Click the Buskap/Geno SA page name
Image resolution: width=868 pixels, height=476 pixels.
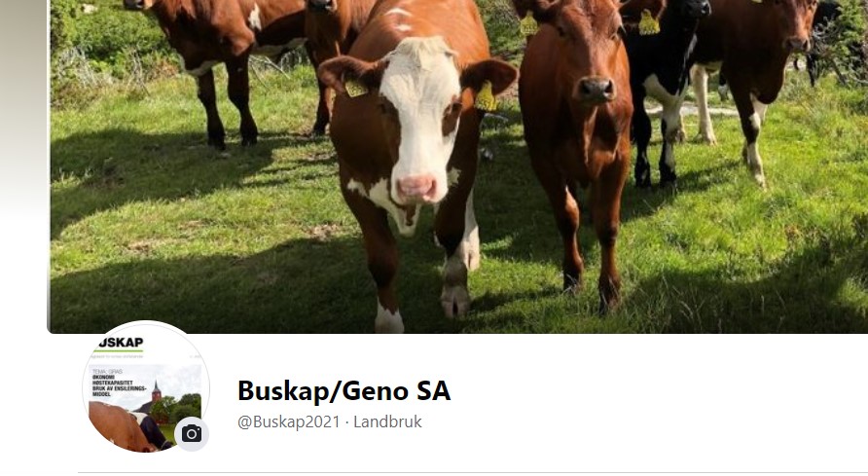[x=344, y=390]
